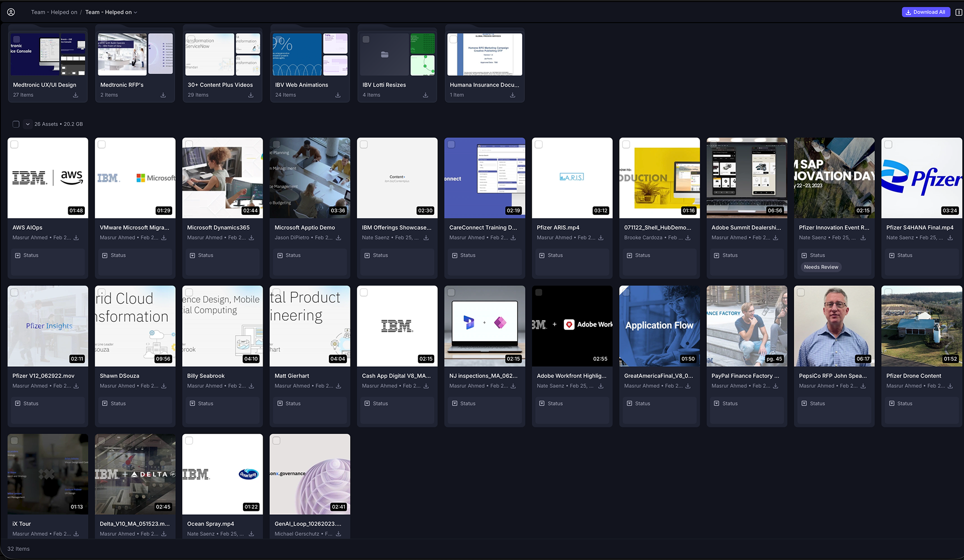Open the PepsiCo RFP John video thumbnail
Screen dimensions: 964x560
pyautogui.click(x=834, y=326)
